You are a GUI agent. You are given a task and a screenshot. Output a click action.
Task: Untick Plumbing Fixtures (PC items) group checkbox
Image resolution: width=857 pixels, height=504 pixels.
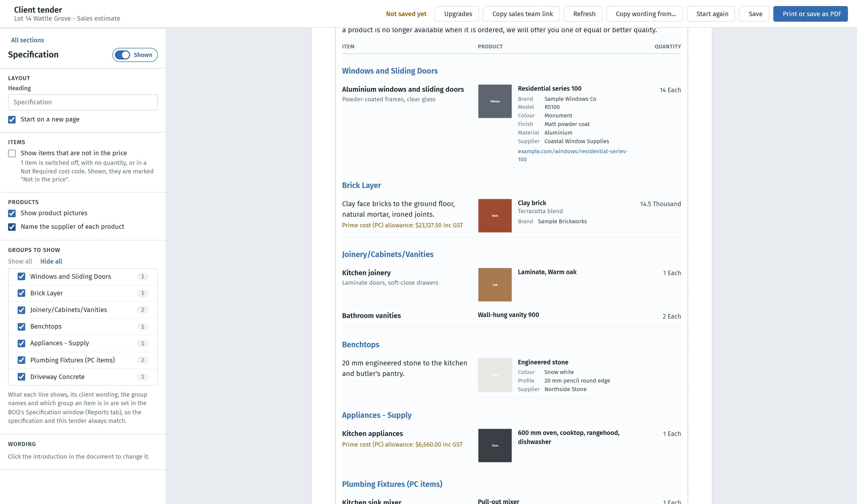(21, 360)
